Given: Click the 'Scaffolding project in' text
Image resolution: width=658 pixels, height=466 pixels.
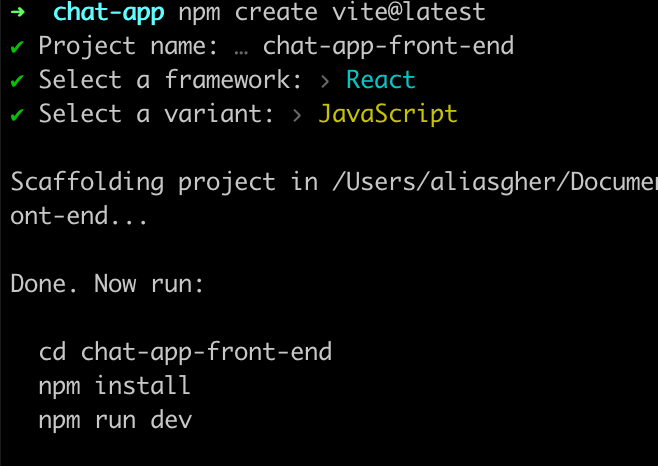Looking at the screenshot, I should (164, 182).
